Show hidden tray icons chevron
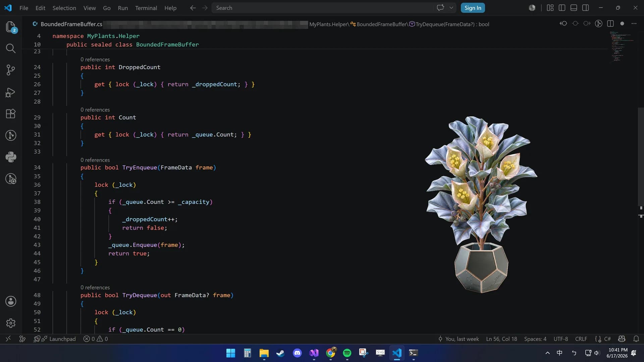 point(547,353)
